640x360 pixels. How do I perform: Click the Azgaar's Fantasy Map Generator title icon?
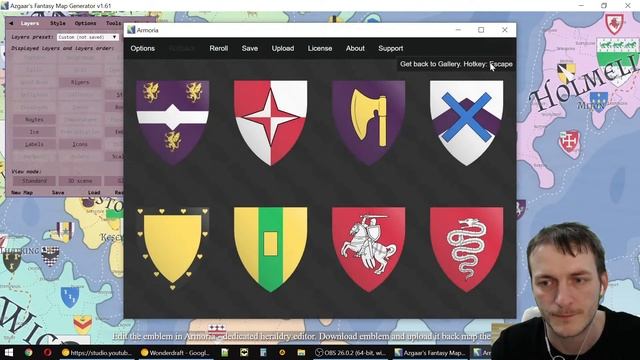[4, 6]
